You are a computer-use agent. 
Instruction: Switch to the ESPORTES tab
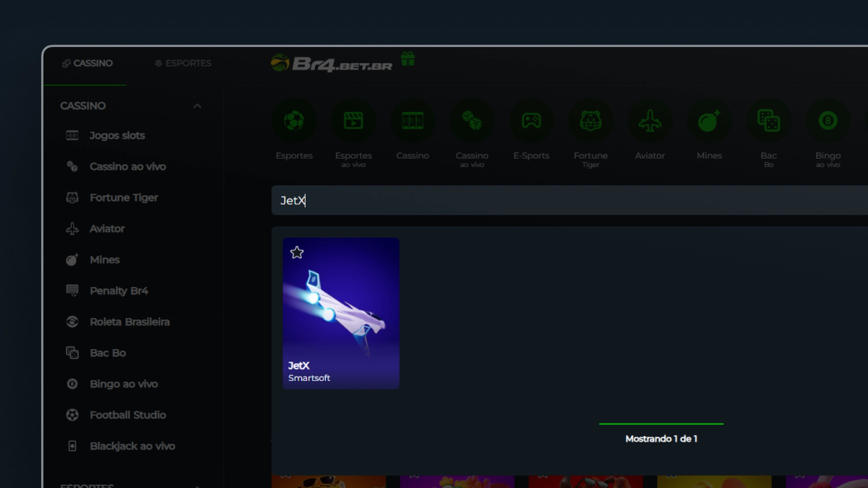(x=183, y=63)
